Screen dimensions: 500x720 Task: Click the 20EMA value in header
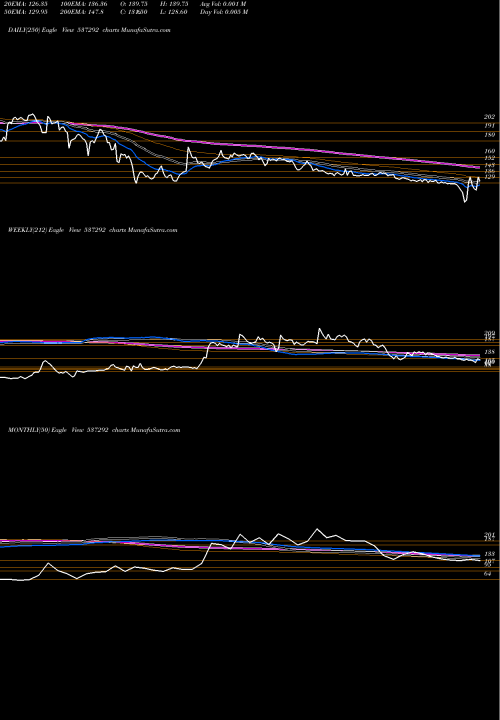click(x=28, y=4)
